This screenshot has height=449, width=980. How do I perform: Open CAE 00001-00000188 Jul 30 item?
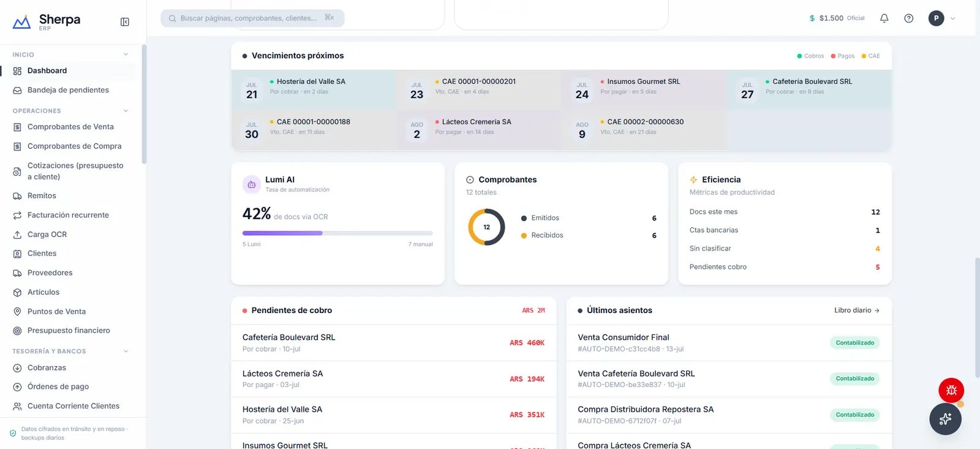coord(313,130)
